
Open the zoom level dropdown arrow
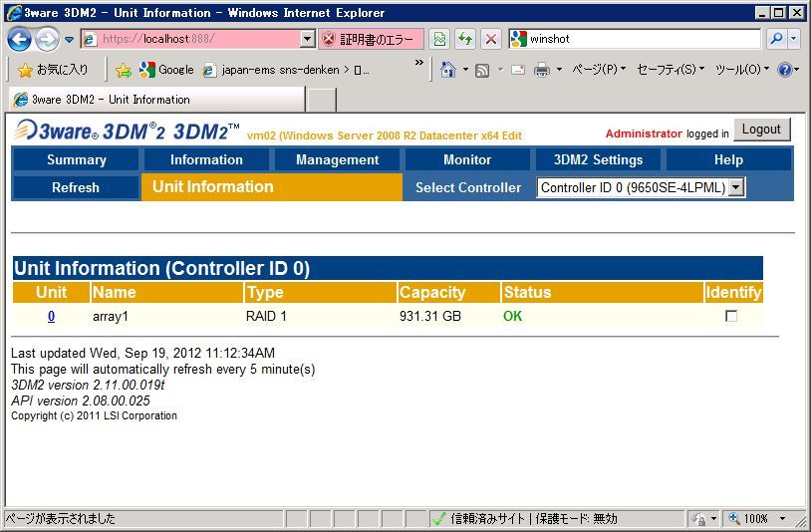click(x=782, y=519)
